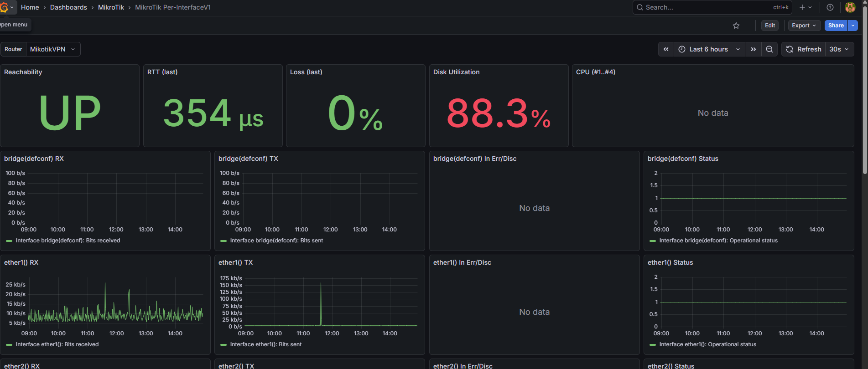The height and width of the screenshot is (369, 868).
Task: Shift time range forward with double-right arrows
Action: click(x=754, y=49)
